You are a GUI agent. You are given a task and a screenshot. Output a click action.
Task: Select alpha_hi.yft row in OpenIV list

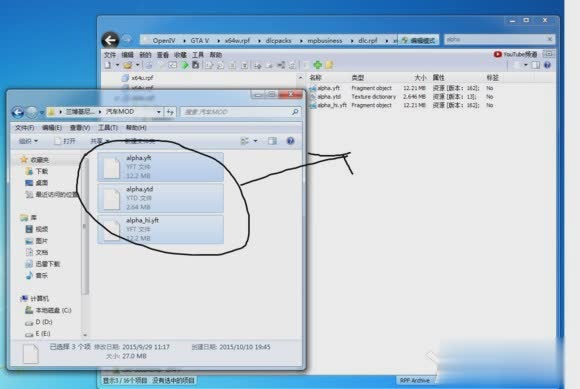click(x=402, y=105)
